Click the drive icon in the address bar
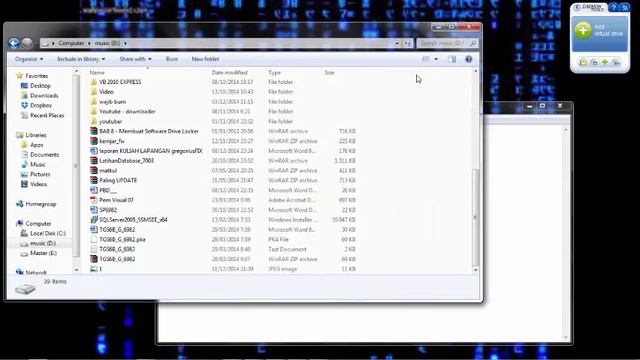The height and width of the screenshot is (360, 640). click(x=46, y=43)
